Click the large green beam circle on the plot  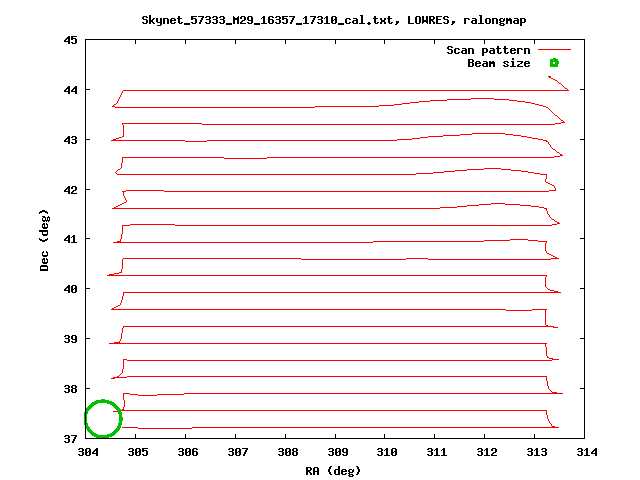pos(103,418)
